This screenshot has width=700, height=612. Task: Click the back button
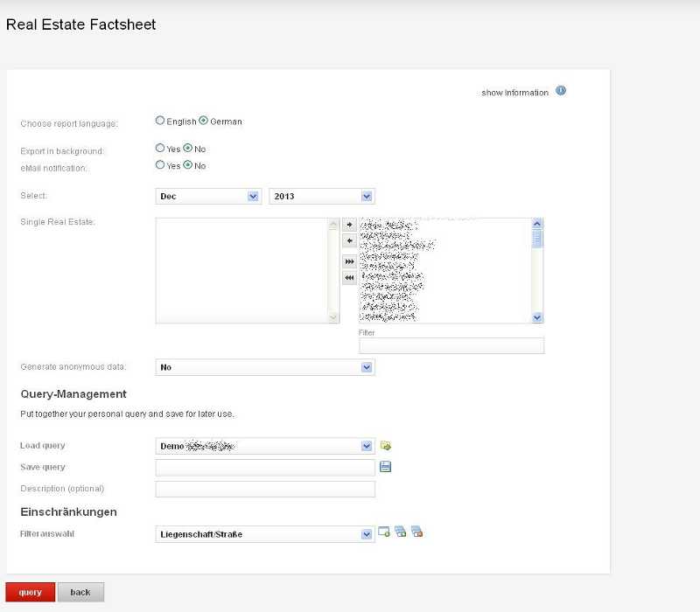[x=80, y=593]
